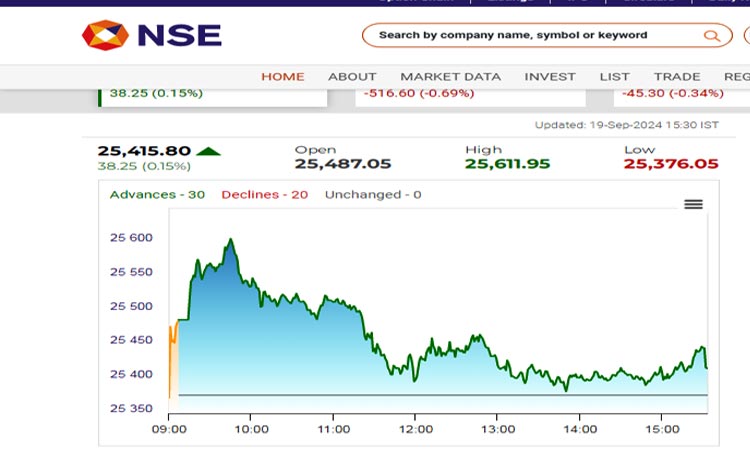Expand the INVEST menu
750x450 pixels.
coord(550,77)
